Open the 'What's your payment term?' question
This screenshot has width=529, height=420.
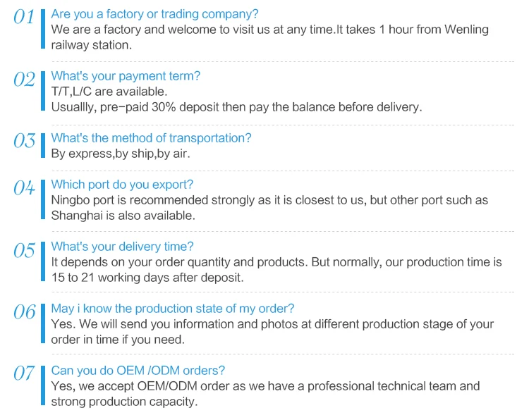(126, 76)
